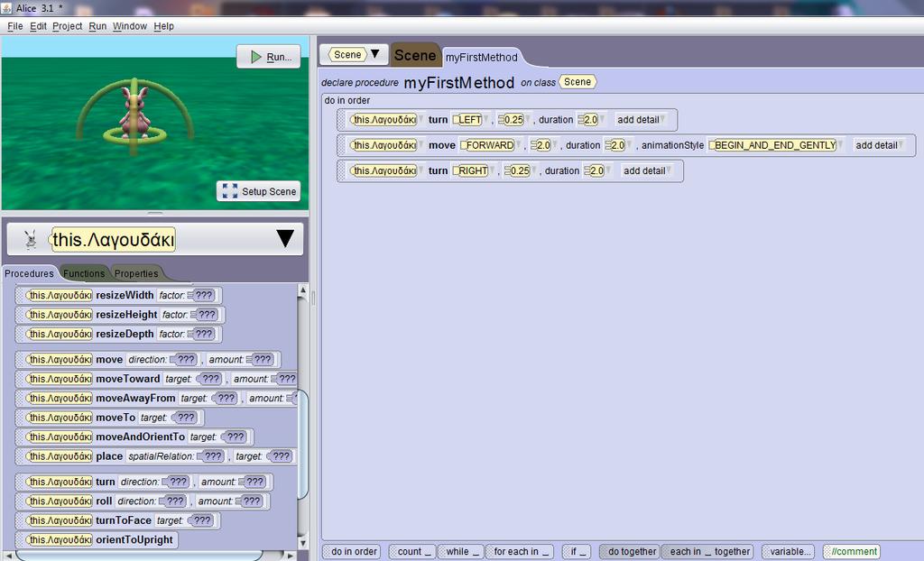Change duration 2.0 in move FORWARD statement
The width and height of the screenshot is (924, 561).
coord(617,145)
